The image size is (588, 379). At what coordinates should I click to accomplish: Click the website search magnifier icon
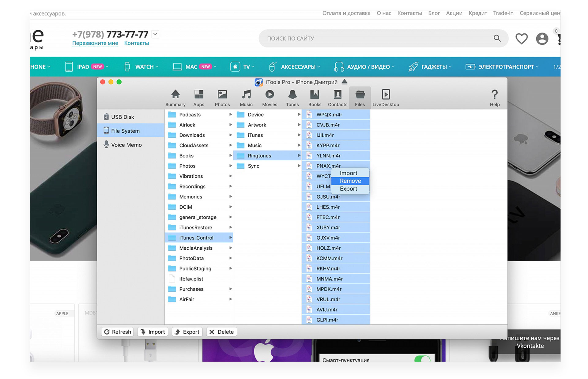497,38
